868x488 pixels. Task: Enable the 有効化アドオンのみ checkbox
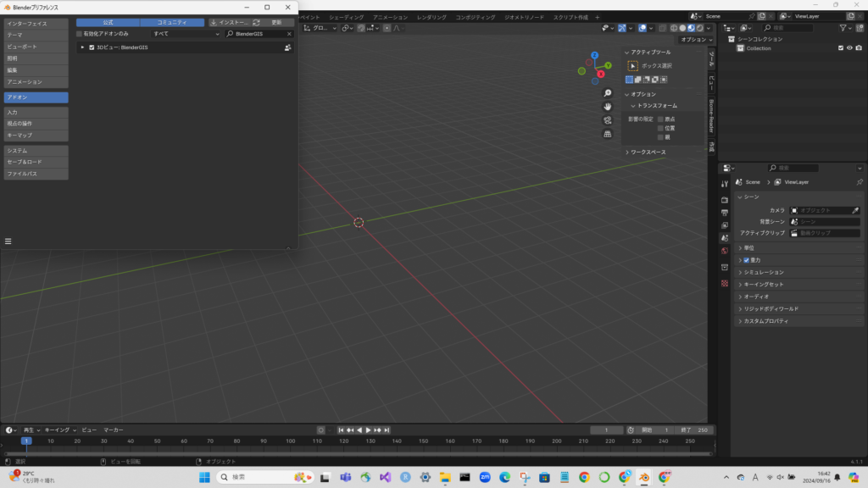click(x=80, y=34)
